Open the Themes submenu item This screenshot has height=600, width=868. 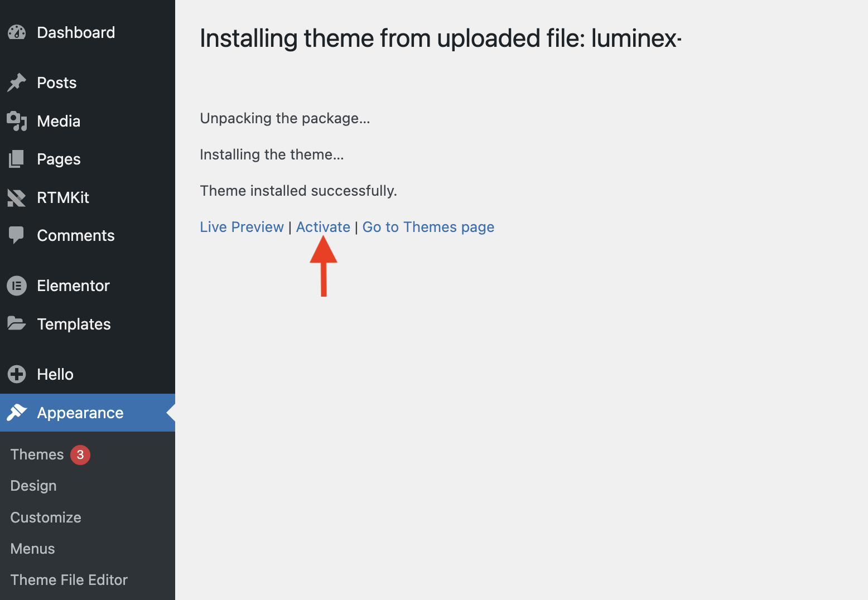[37, 454]
